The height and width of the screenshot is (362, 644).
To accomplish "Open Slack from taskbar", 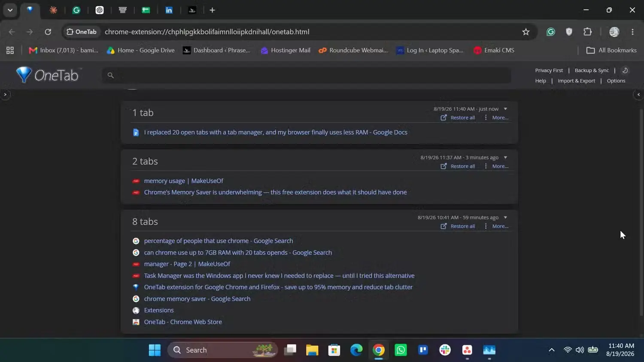I will point(445,350).
